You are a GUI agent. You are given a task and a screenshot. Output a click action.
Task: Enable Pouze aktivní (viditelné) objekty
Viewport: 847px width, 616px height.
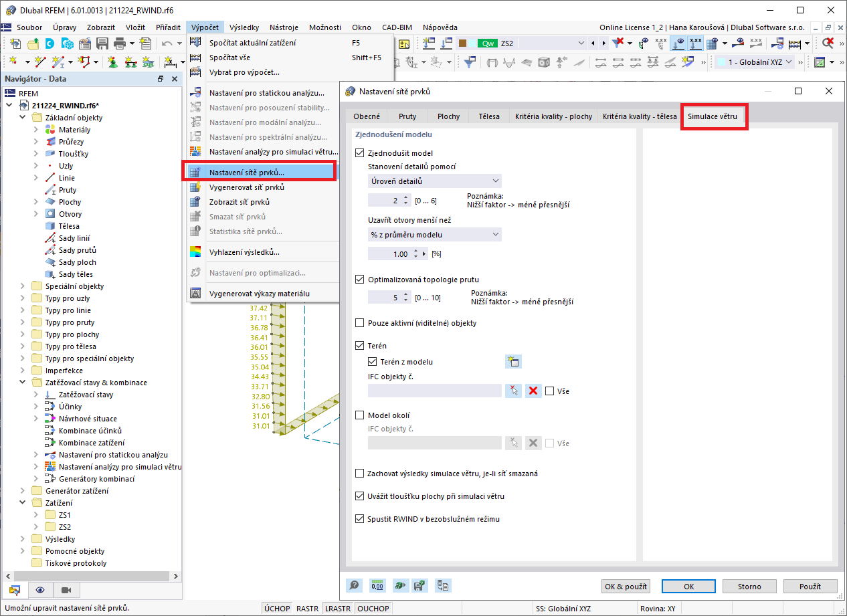tap(360, 323)
